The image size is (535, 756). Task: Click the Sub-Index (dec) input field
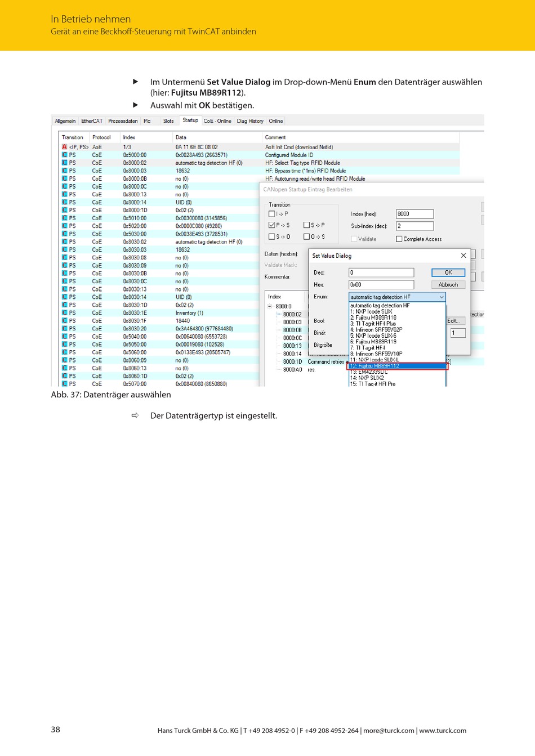pos(415,226)
